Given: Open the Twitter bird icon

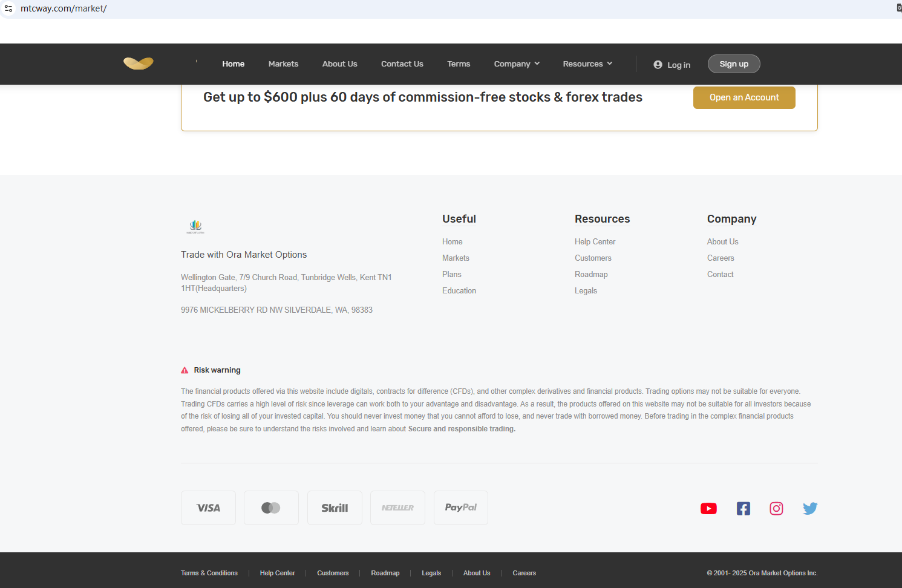Looking at the screenshot, I should point(810,509).
